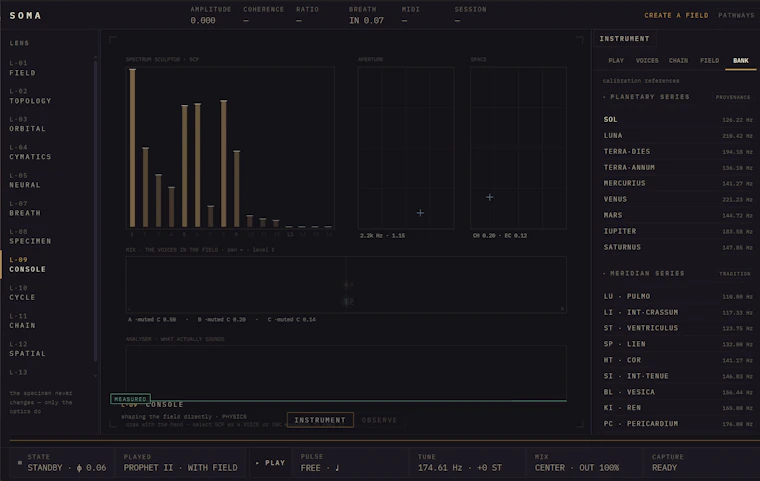Collapse the Meridian Series section

(x=644, y=273)
